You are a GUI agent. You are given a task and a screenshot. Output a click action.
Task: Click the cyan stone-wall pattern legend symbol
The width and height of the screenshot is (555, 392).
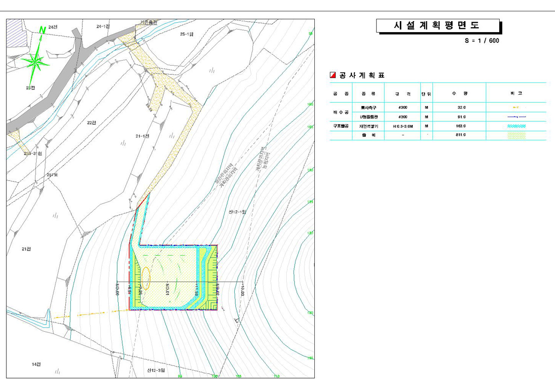[516, 126]
